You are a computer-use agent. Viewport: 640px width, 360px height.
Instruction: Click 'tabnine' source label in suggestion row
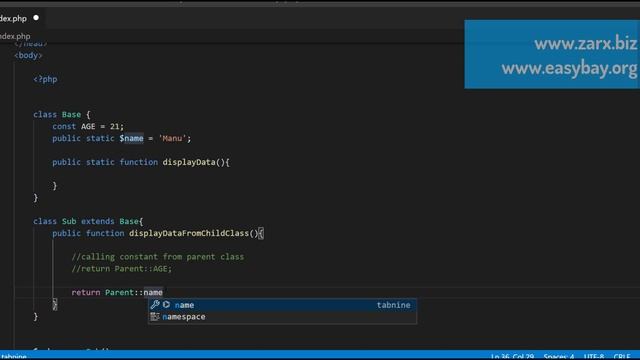coord(393,305)
